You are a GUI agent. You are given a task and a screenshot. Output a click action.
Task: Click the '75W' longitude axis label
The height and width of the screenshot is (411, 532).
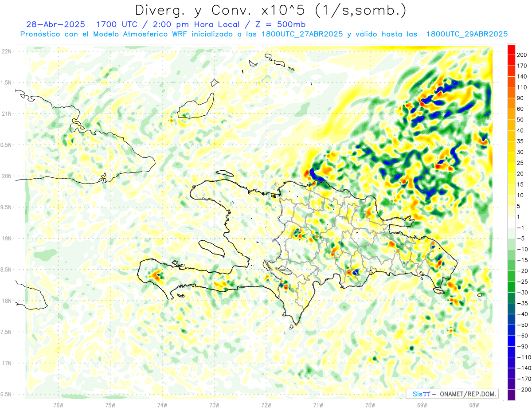[110, 405]
